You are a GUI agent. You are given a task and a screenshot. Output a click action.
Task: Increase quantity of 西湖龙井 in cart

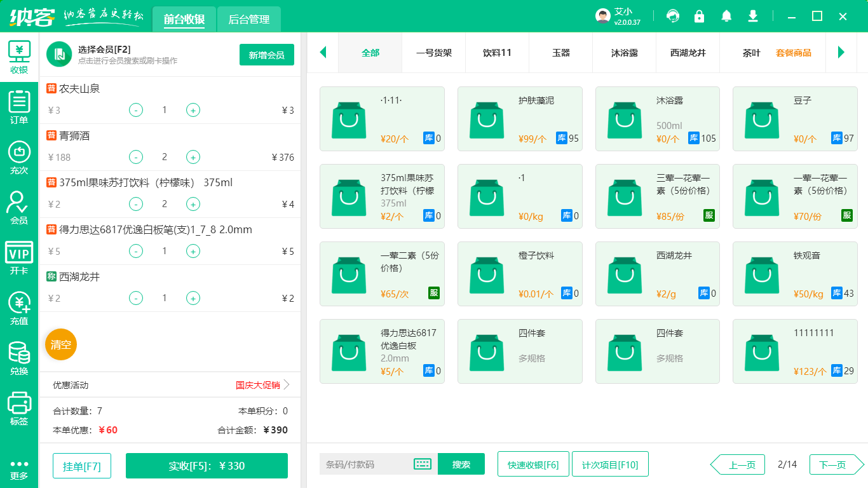(x=193, y=298)
